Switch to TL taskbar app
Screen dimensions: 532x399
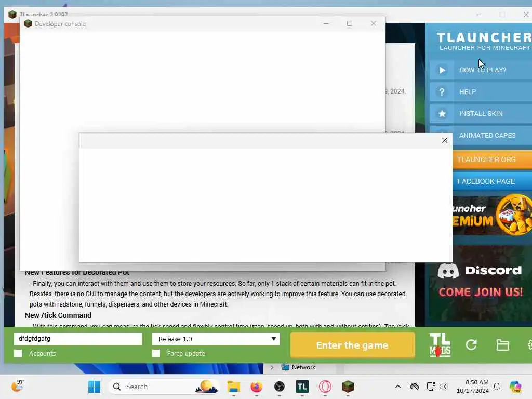click(x=302, y=387)
